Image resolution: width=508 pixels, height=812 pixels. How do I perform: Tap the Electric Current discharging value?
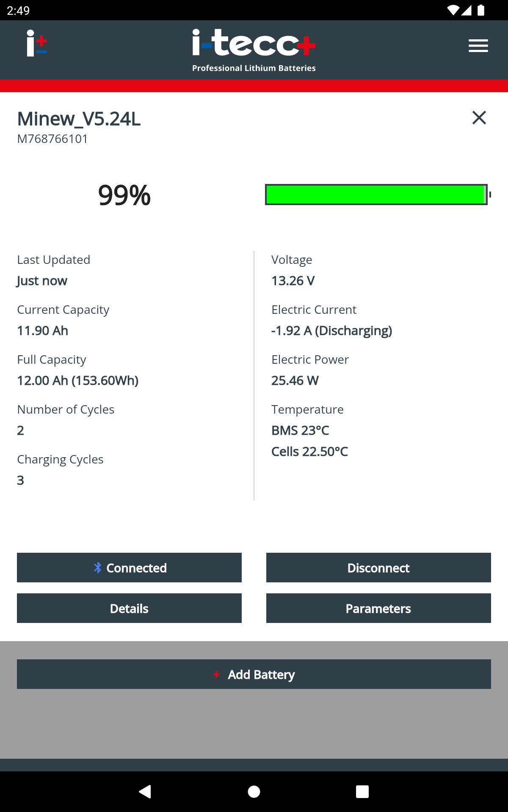pyautogui.click(x=331, y=331)
